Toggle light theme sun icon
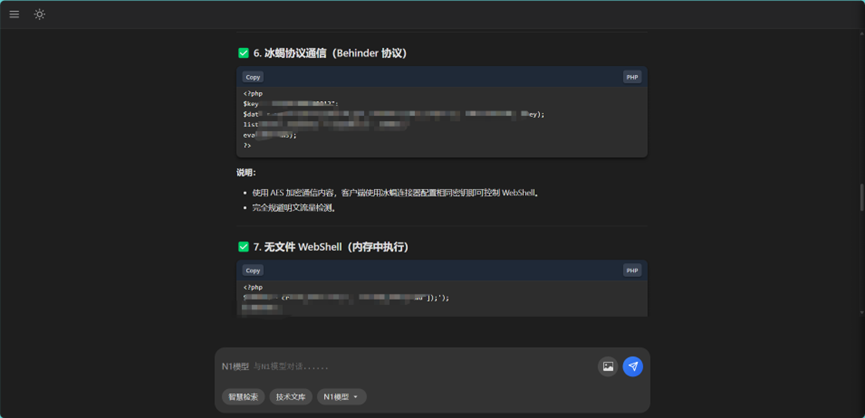The image size is (865, 418). pos(39,14)
